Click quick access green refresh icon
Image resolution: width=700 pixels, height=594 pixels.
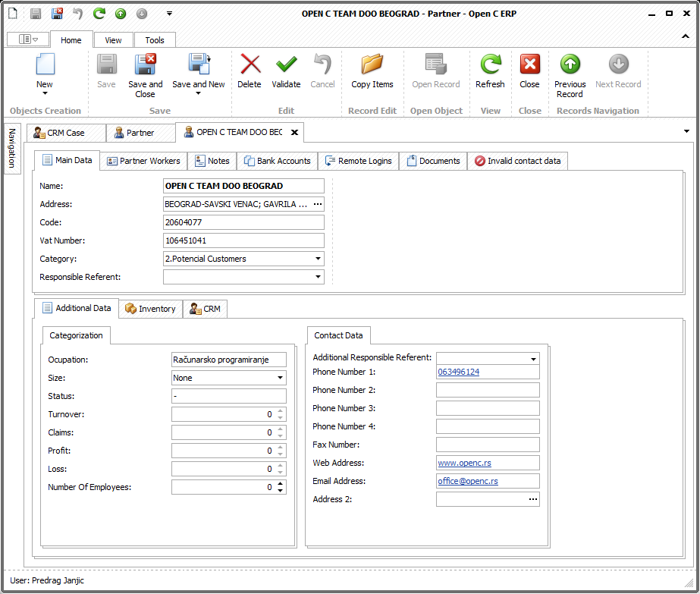[x=99, y=14]
